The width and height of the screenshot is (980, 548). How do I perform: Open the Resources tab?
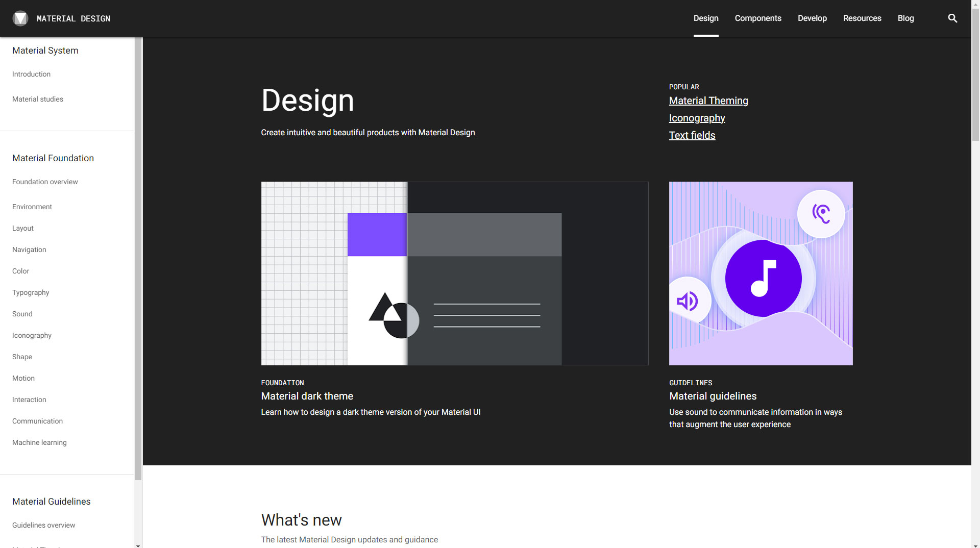click(862, 18)
